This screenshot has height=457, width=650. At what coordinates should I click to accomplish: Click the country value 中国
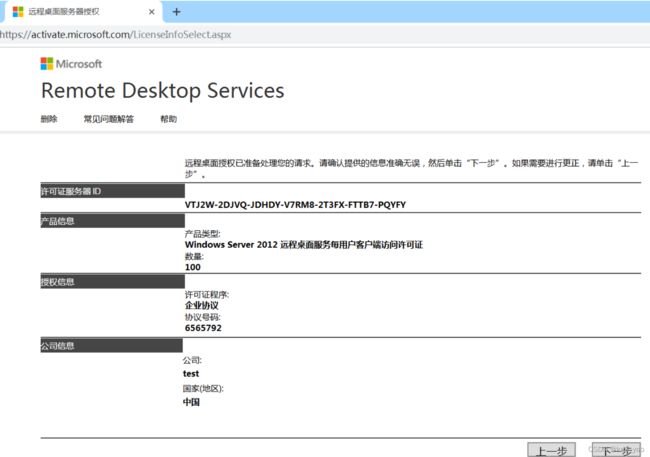pyautogui.click(x=191, y=402)
